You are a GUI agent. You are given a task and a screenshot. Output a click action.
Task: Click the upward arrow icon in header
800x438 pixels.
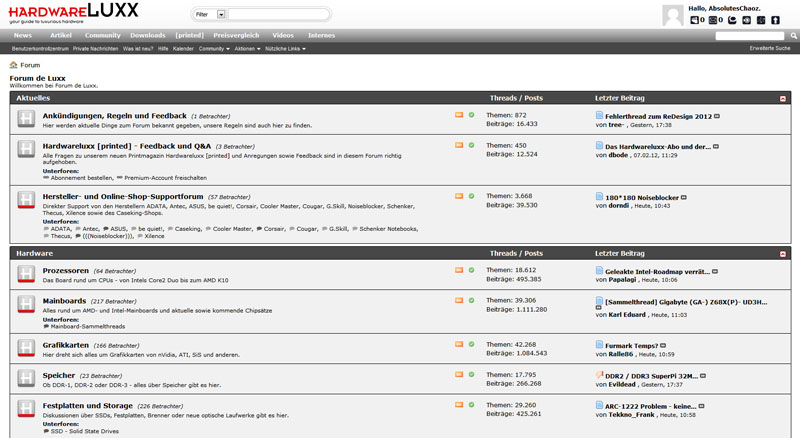click(x=775, y=20)
